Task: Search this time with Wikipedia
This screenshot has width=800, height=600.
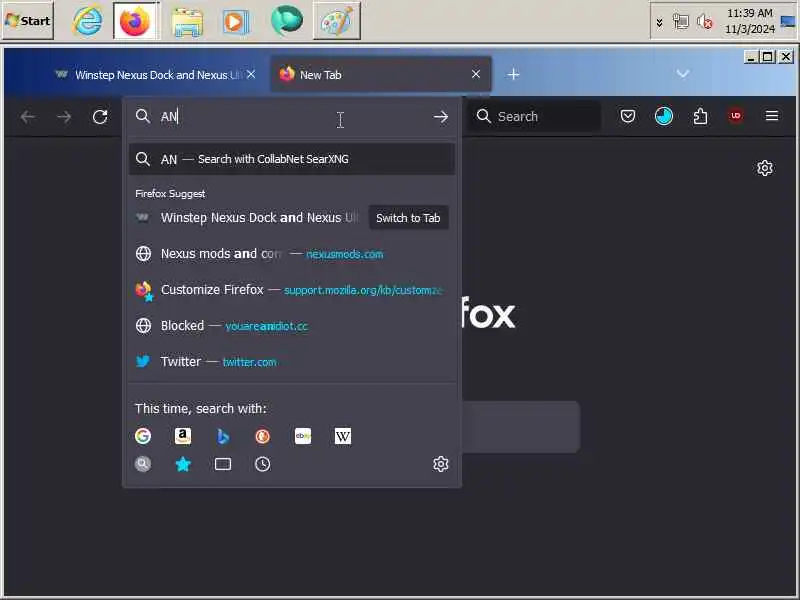Action: click(342, 436)
